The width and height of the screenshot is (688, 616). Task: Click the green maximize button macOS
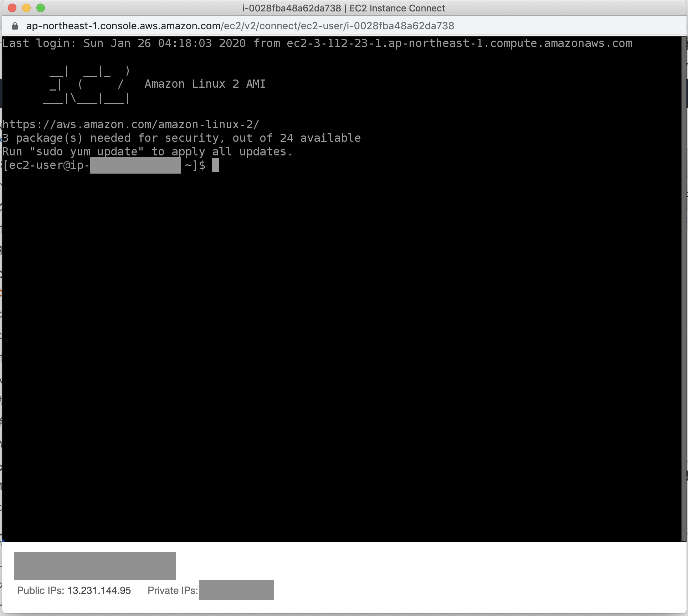[x=45, y=8]
